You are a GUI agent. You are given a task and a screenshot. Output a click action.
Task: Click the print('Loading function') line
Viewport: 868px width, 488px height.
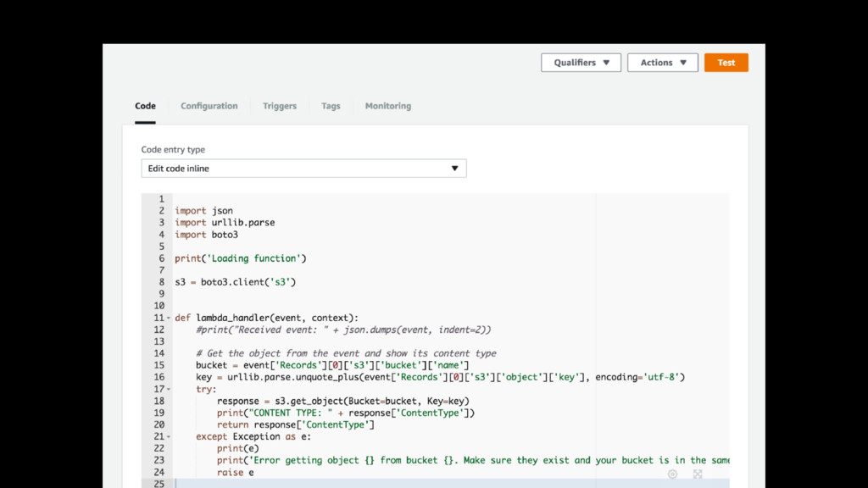[241, 258]
